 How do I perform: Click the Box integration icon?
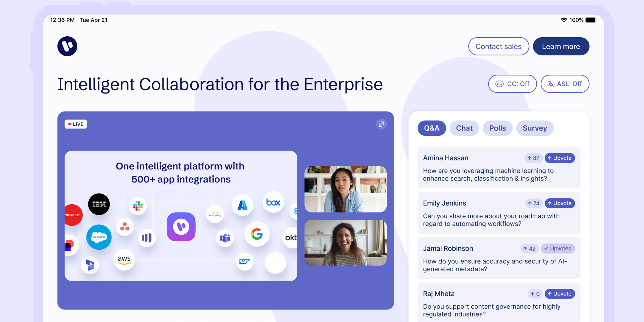(273, 202)
